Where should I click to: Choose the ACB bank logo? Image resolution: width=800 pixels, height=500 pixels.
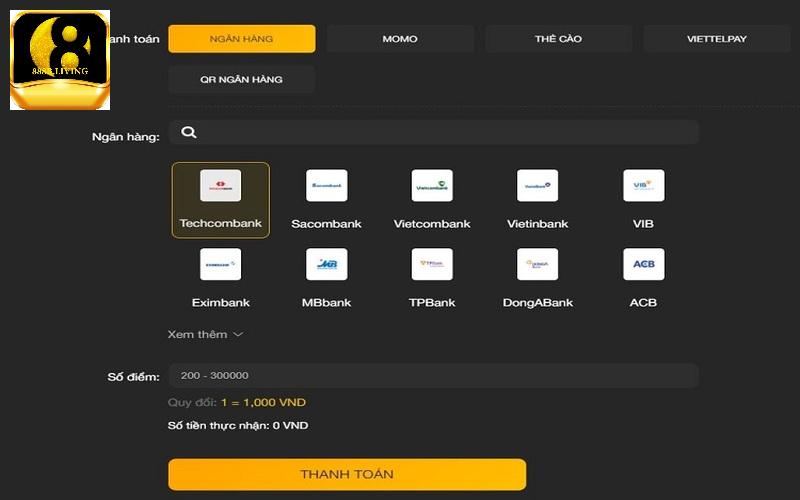tap(643, 265)
